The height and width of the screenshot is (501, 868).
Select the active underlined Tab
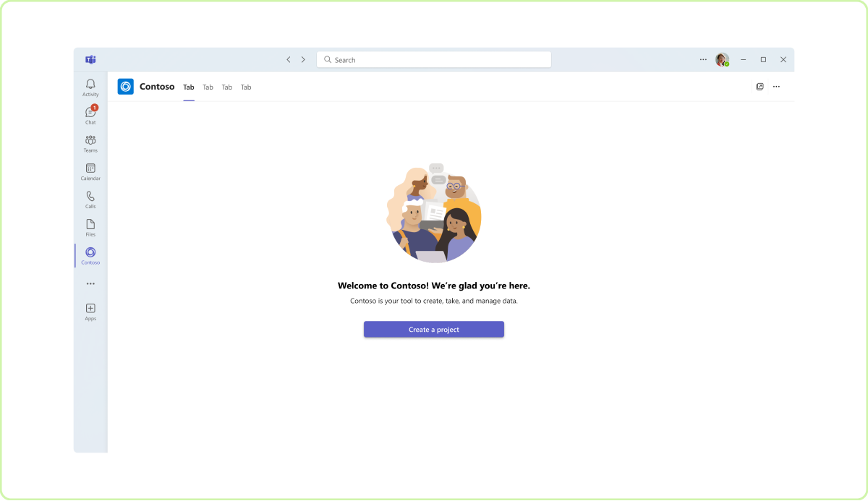(189, 87)
